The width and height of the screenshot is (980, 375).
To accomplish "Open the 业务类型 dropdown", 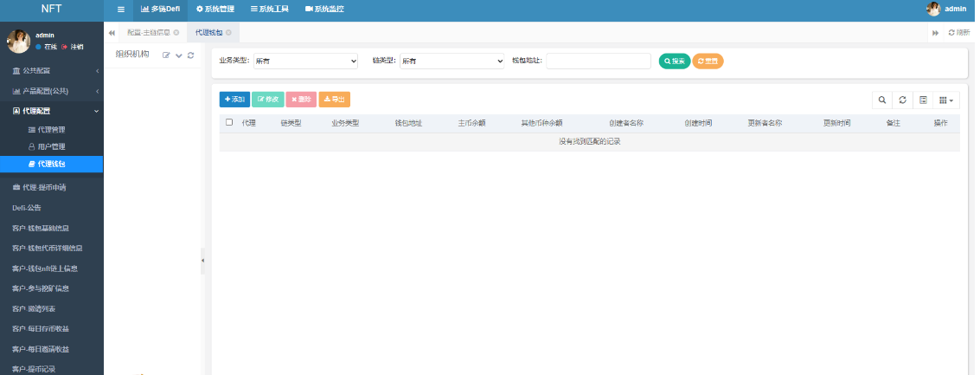I will [x=304, y=61].
